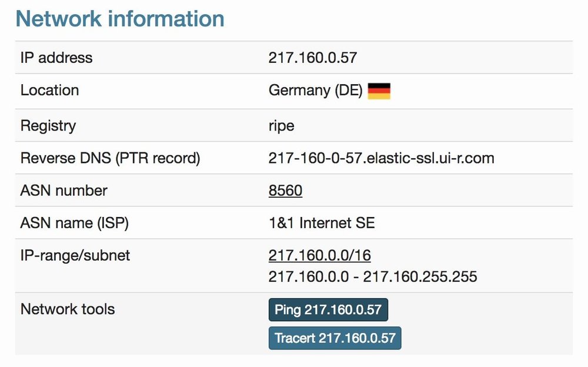Viewport: 588px width, 367px height.
Task: Click the Registry row label
Action: 48,125
